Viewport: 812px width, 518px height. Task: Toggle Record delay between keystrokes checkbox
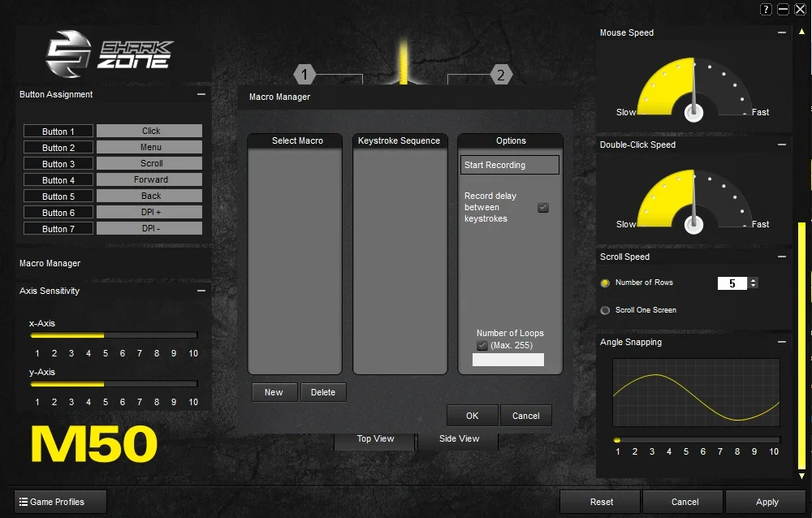coord(542,207)
